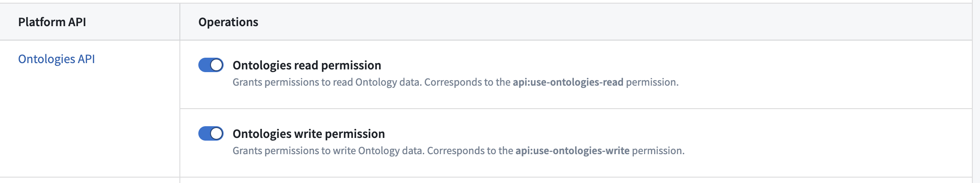Screen dimensions: 980x183
Task: Turn off the Ontologies write permission switch
Action: pyautogui.click(x=211, y=134)
